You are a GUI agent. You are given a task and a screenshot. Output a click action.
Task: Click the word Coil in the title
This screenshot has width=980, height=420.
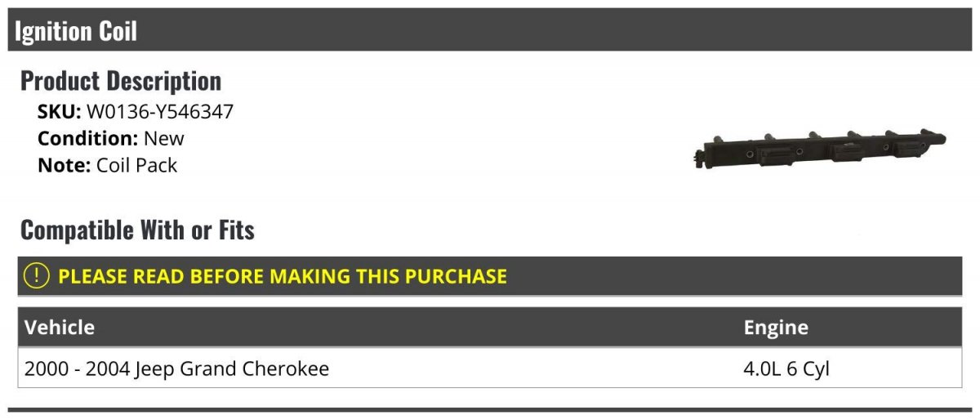117,31
